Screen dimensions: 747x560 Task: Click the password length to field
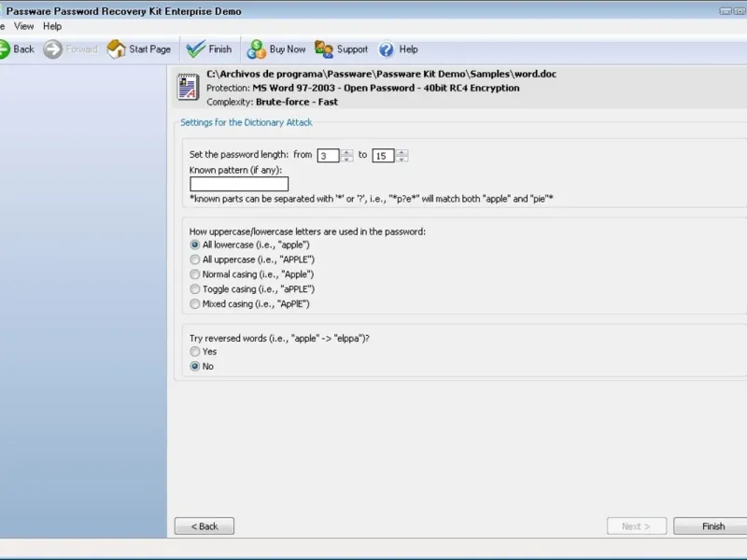[383, 156]
